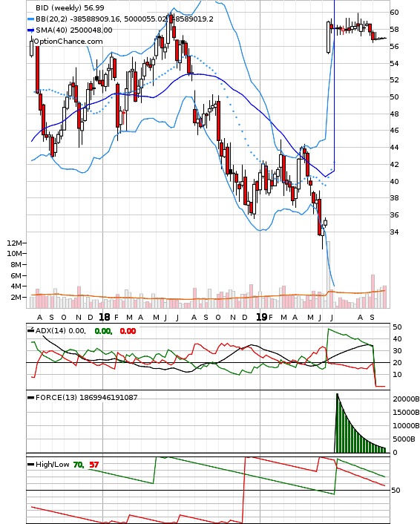
Task: Click the 34 price axis label
Action: click(394, 232)
